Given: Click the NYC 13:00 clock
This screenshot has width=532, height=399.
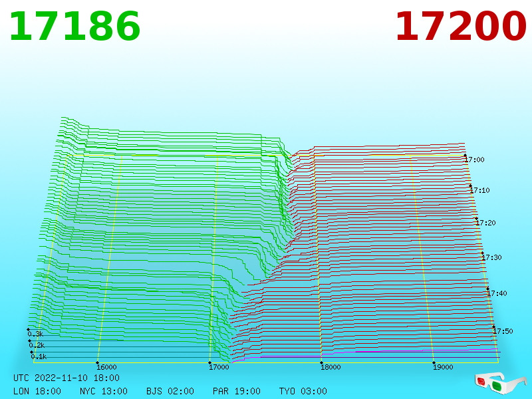Looking at the screenshot, I should (x=104, y=391).
